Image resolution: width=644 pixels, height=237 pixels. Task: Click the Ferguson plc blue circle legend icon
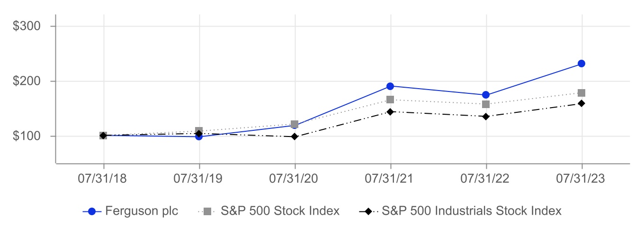click(92, 211)
